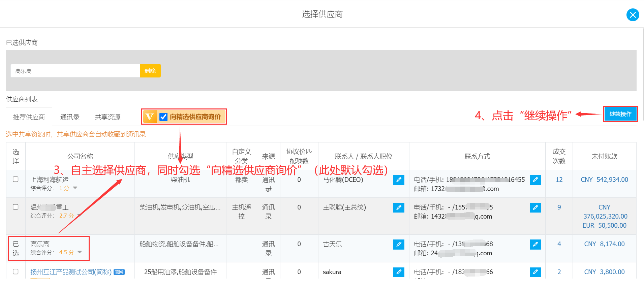Click 已选 status for 高乐高
This screenshot has height=290, width=644.
click(x=16, y=249)
